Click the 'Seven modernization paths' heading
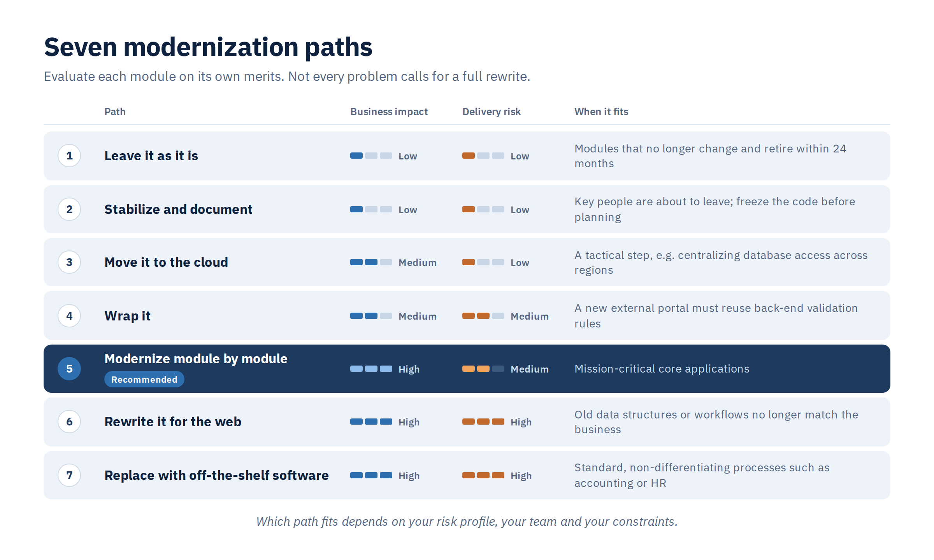Image resolution: width=934 pixels, height=560 pixels. click(208, 47)
